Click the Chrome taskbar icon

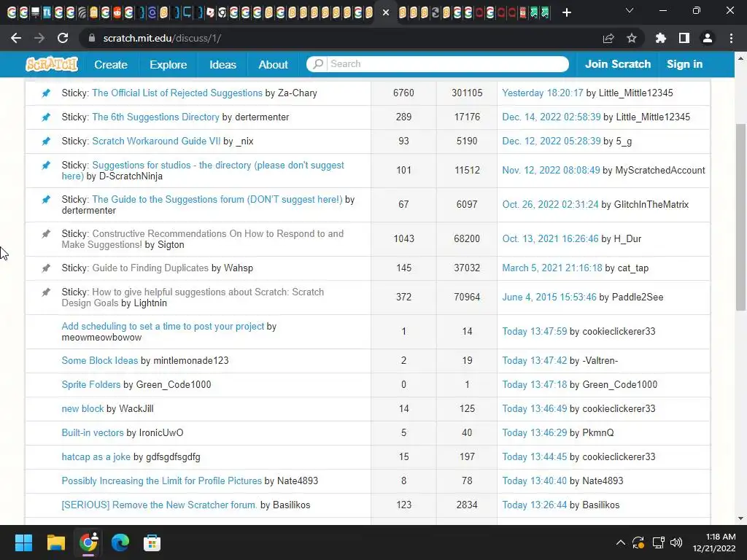(x=88, y=542)
